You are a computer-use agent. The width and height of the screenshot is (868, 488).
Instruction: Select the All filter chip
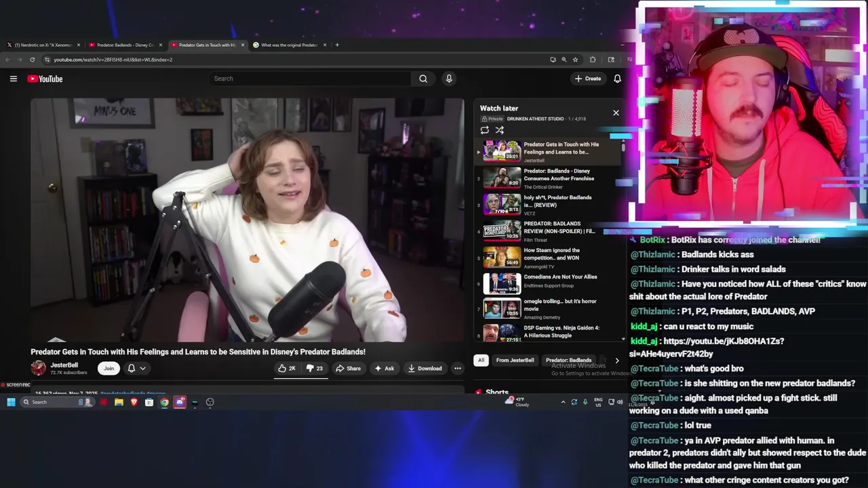pyautogui.click(x=481, y=360)
